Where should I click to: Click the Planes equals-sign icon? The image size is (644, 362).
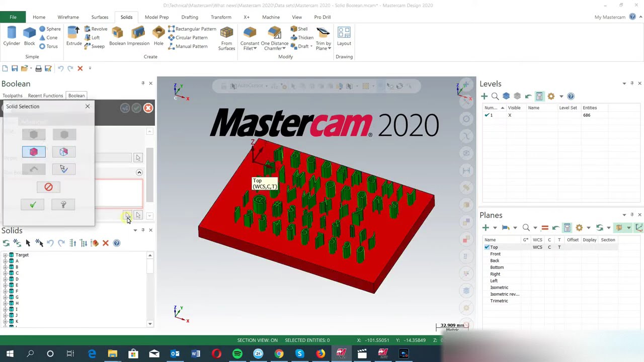coord(544,228)
